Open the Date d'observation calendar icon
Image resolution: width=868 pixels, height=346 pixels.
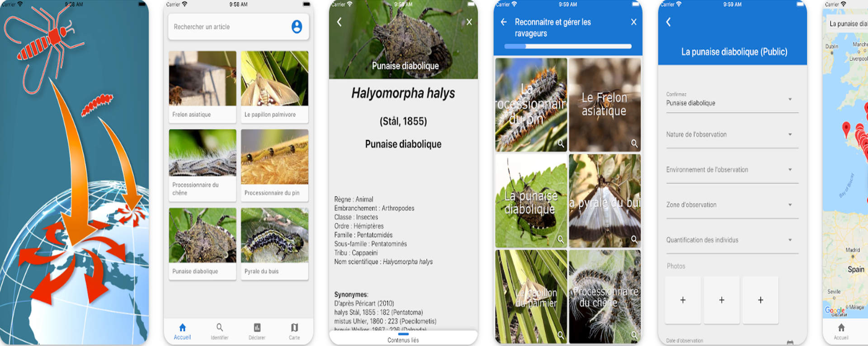(790, 342)
